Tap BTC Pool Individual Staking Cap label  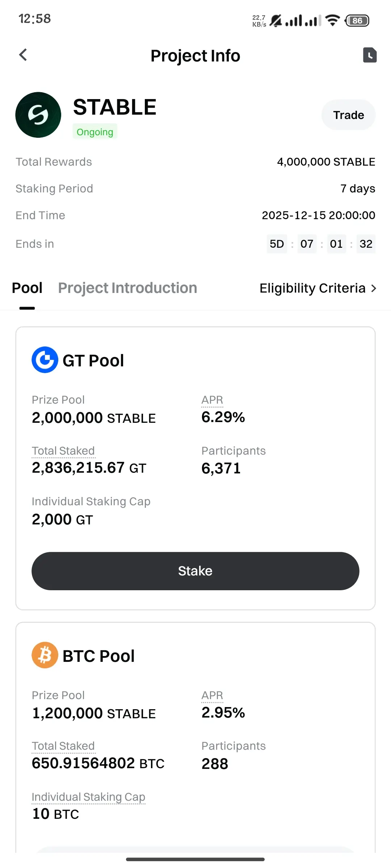pos(88,797)
